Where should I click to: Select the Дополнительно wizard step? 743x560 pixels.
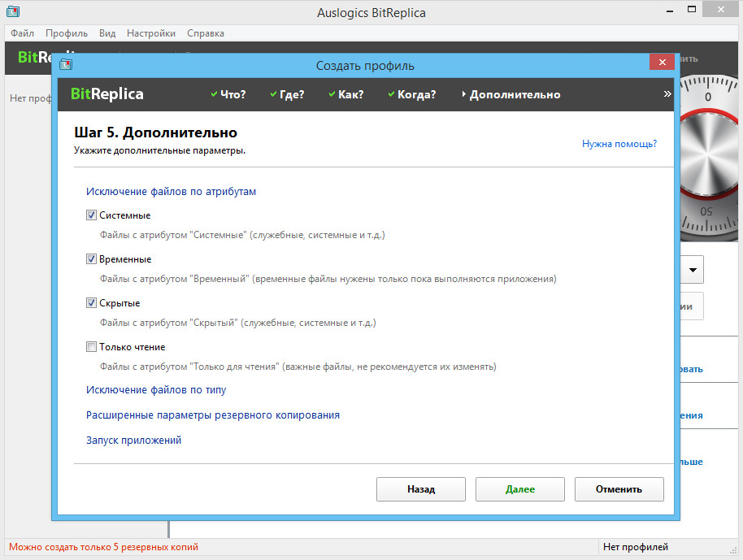coord(511,95)
